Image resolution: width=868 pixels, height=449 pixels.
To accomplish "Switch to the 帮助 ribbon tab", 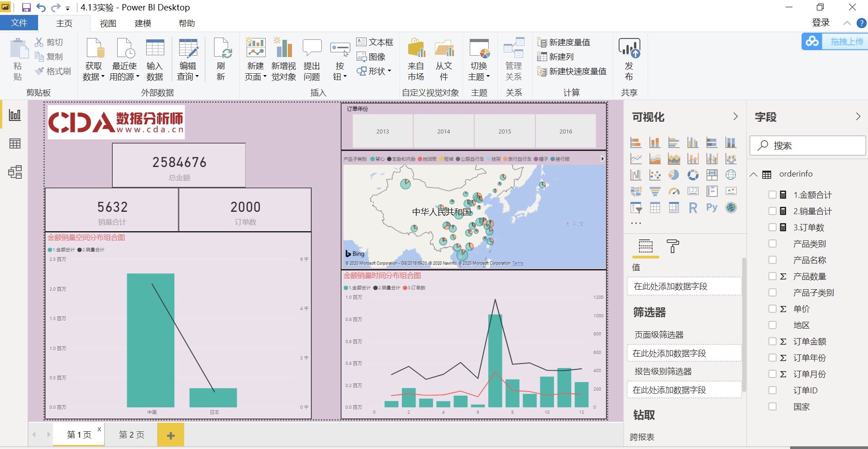I will coord(187,23).
